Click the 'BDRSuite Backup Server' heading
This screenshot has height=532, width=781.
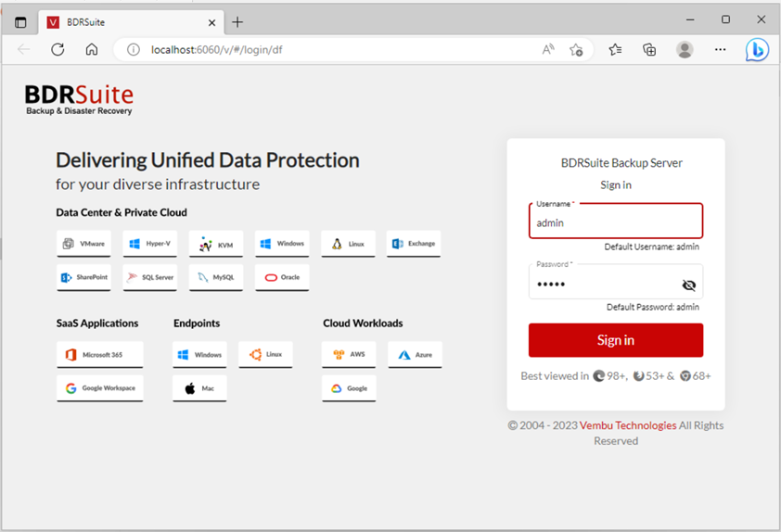621,163
